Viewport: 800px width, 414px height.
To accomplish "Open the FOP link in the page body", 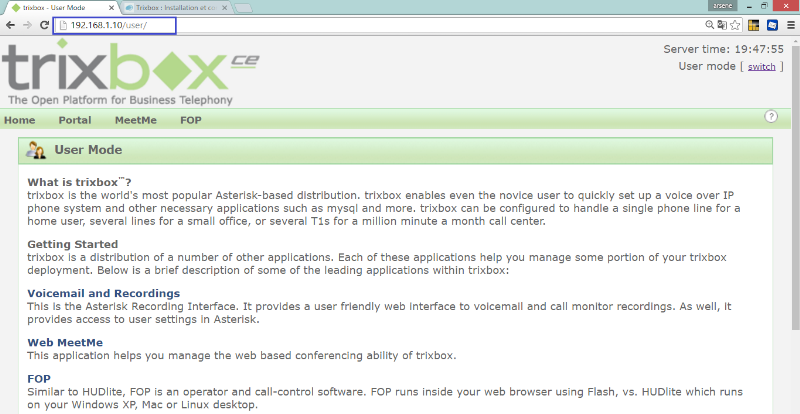I will pyautogui.click(x=39, y=379).
